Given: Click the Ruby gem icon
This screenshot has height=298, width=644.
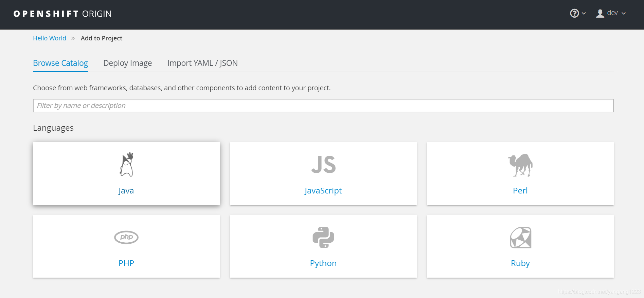Looking at the screenshot, I should coord(520,238).
